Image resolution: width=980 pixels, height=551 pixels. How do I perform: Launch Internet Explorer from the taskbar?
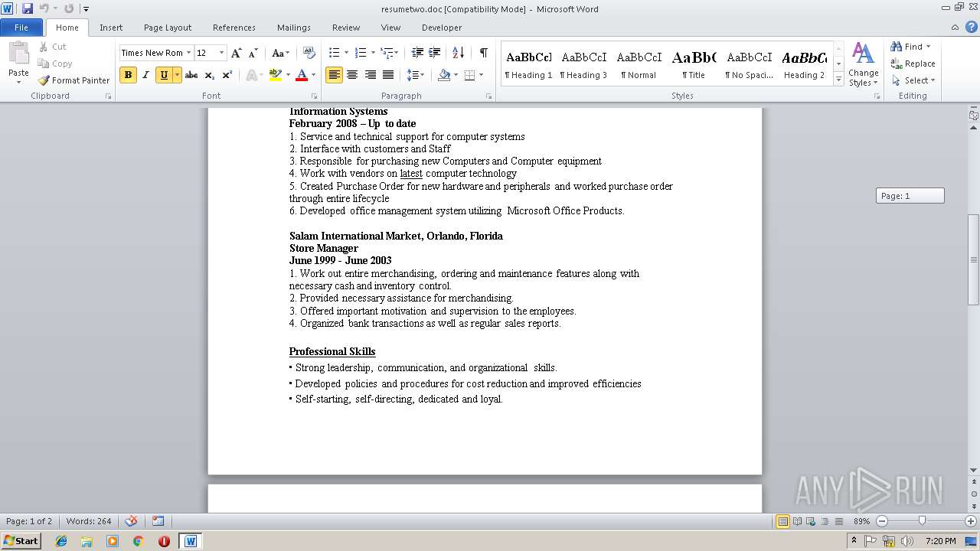[61, 541]
